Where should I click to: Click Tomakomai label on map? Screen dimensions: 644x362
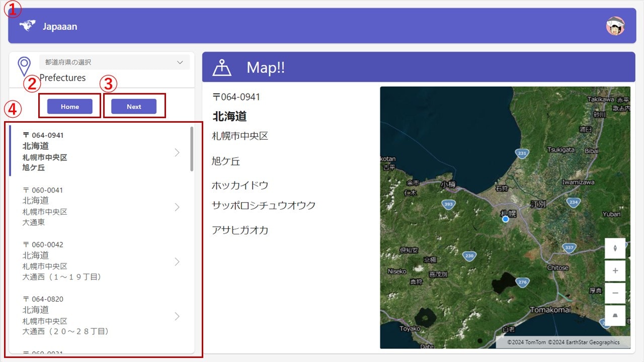tap(551, 309)
